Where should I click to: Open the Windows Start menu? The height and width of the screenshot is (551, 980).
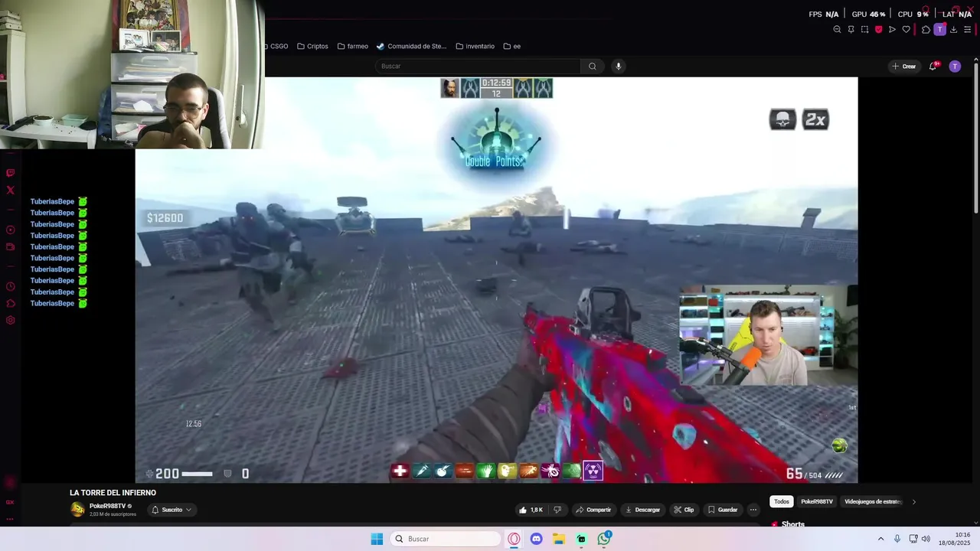pos(377,539)
